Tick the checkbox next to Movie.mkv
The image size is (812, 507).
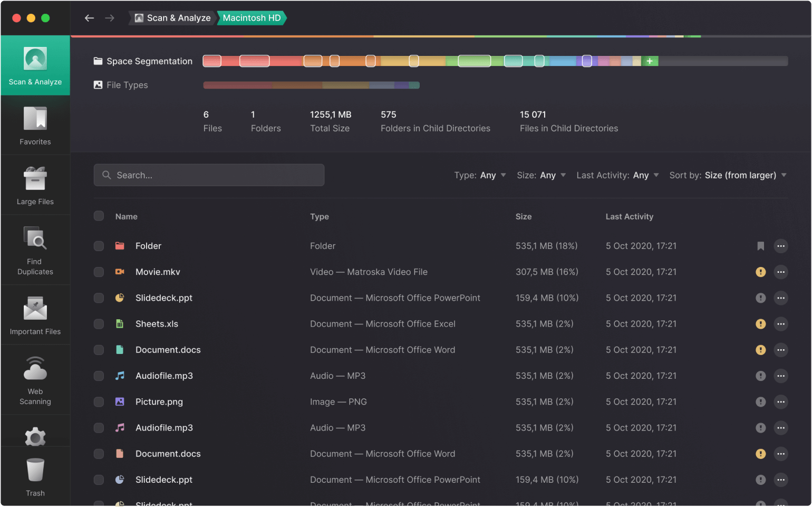pos(99,272)
